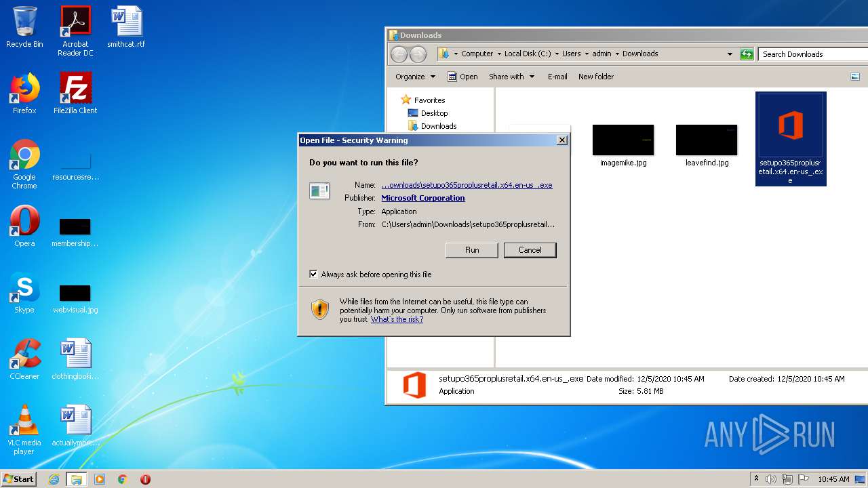Uncheck Always ask before opening this file
Image resolution: width=868 pixels, height=488 pixels.
313,274
